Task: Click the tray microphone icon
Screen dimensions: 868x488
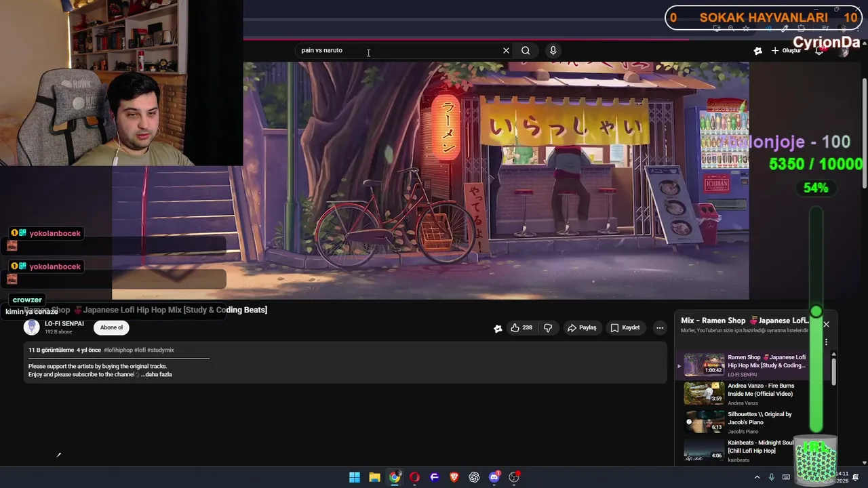Action: [x=772, y=477]
